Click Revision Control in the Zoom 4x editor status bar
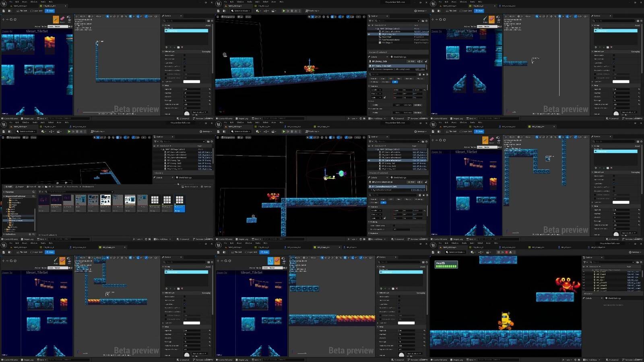 pos(203,118)
